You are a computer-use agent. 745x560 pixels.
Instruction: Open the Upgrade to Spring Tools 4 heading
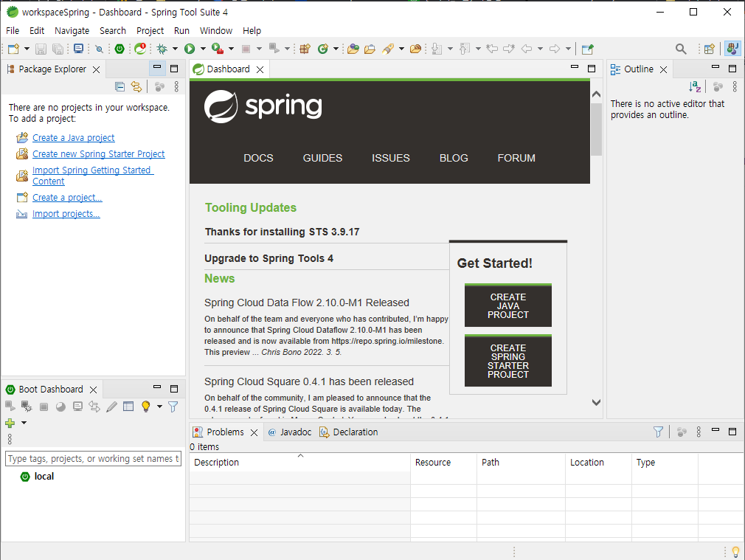coord(269,258)
